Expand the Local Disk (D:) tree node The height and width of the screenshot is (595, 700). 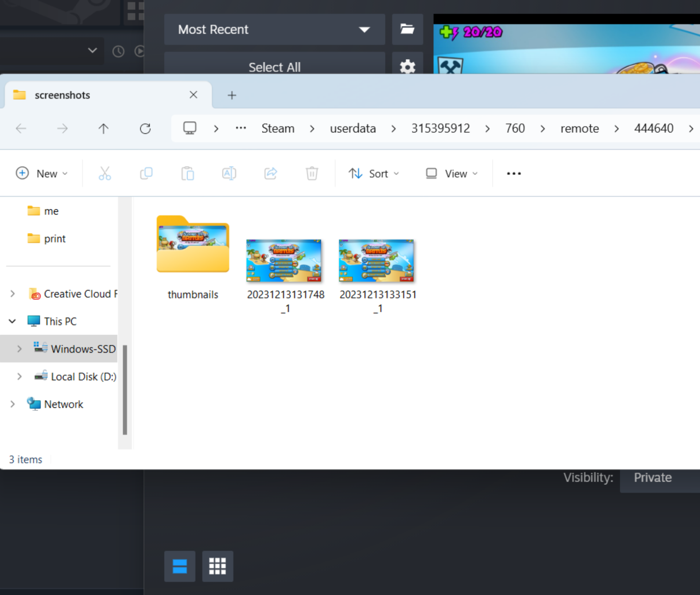coord(19,377)
